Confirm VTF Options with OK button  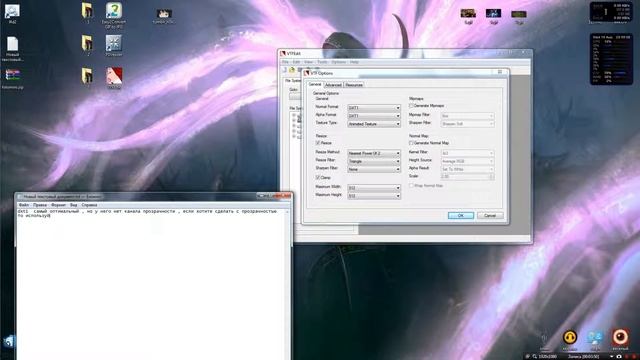tap(461, 216)
